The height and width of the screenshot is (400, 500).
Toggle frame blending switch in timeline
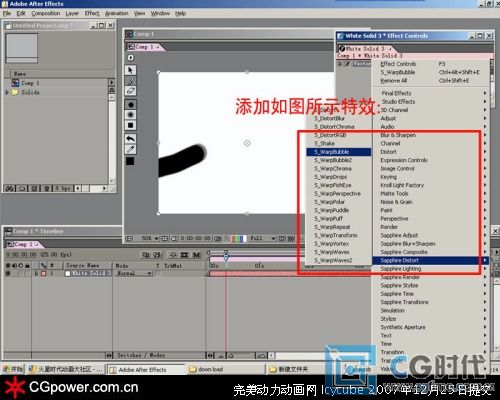(x=184, y=255)
